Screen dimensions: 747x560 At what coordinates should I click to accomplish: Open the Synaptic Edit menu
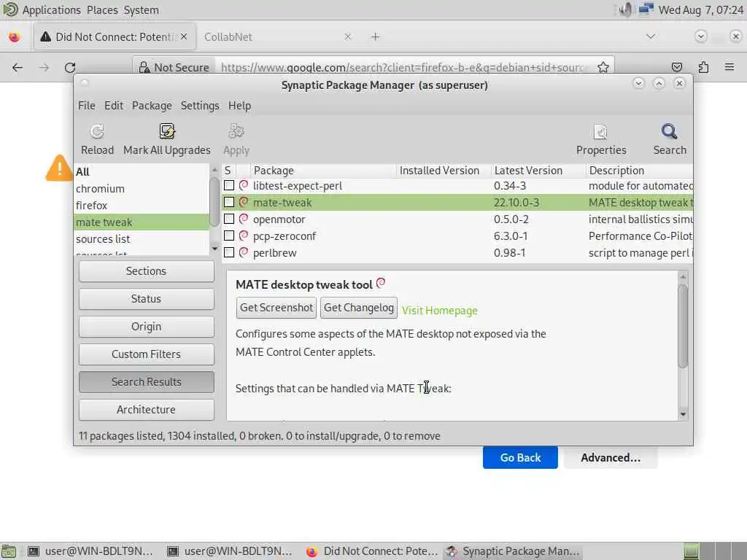pos(114,106)
